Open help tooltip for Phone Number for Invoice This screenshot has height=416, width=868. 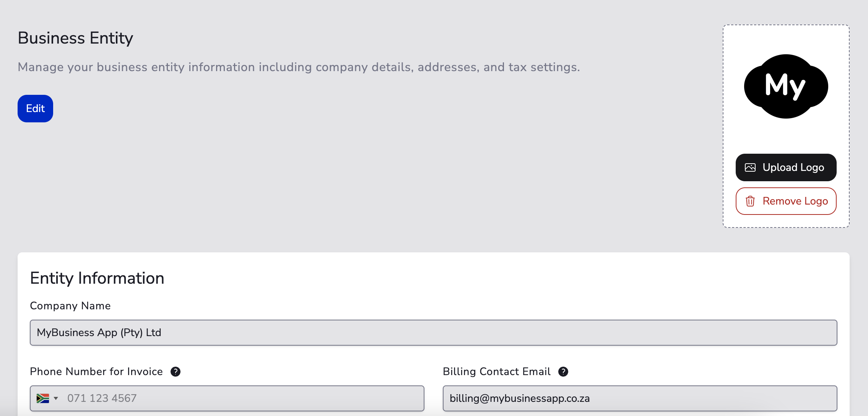coord(176,372)
